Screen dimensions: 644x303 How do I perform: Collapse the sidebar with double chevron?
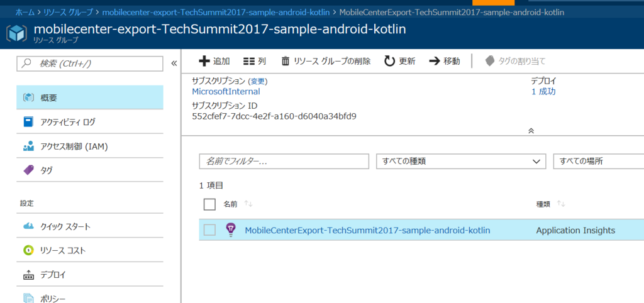(174, 63)
